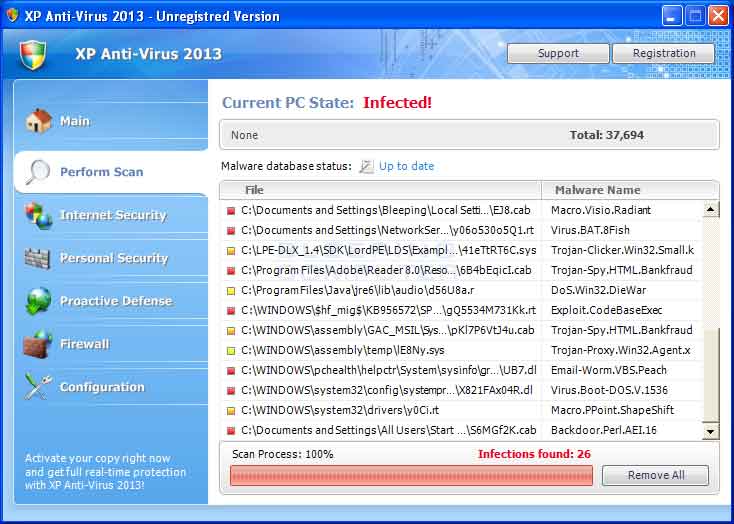This screenshot has width=734, height=524.
Task: Click orange marker for 41eTtRT6C.sys row
Action: tap(230, 251)
